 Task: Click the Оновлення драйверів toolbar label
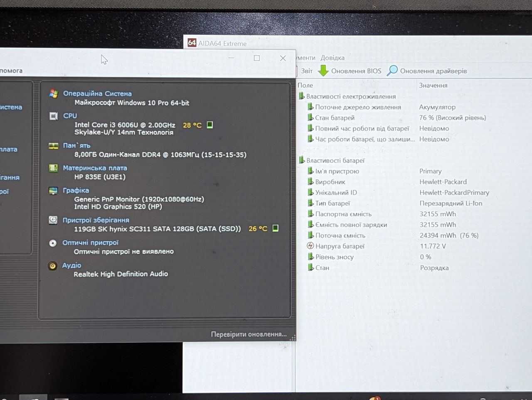(433, 71)
